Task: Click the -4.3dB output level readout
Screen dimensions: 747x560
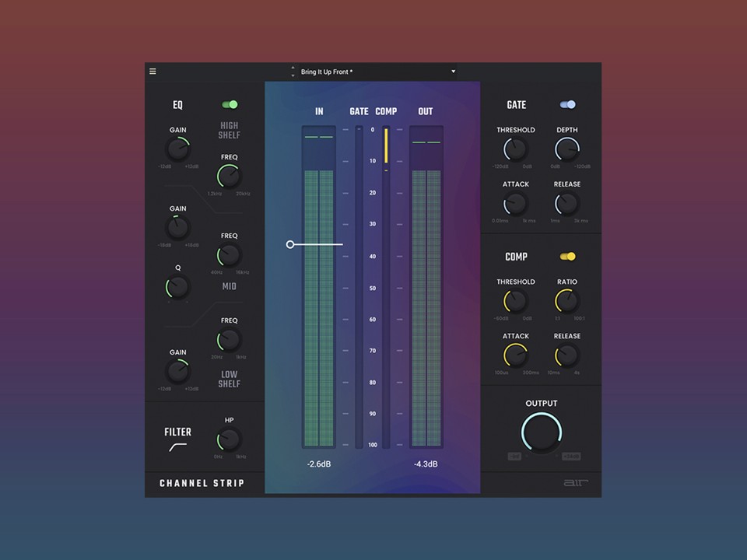Action: [x=425, y=464]
